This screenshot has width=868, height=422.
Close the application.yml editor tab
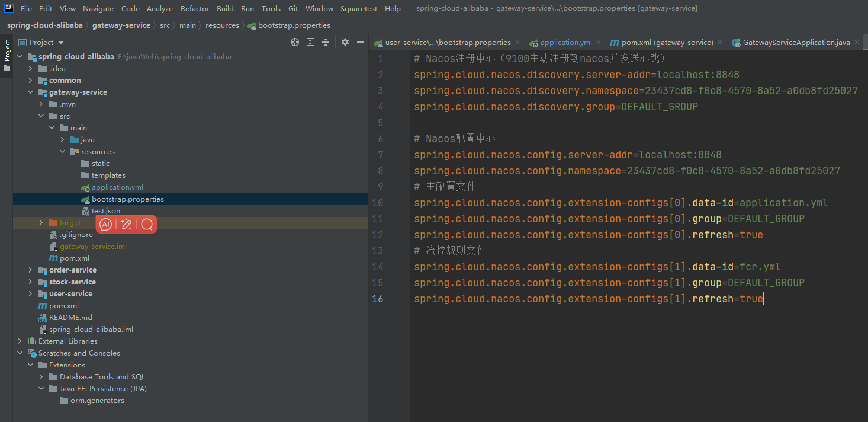[599, 43]
